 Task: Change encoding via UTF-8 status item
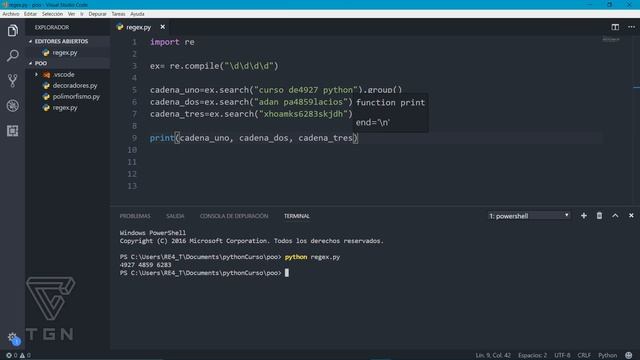(x=562, y=356)
